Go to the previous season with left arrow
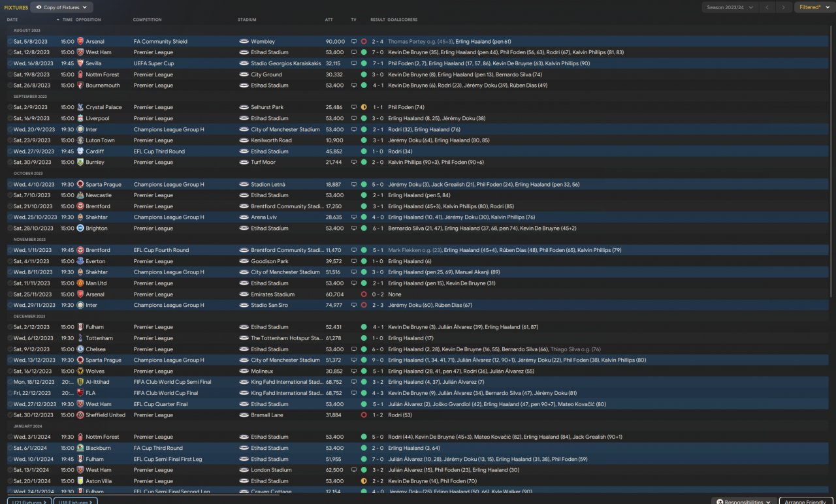 tap(767, 7)
